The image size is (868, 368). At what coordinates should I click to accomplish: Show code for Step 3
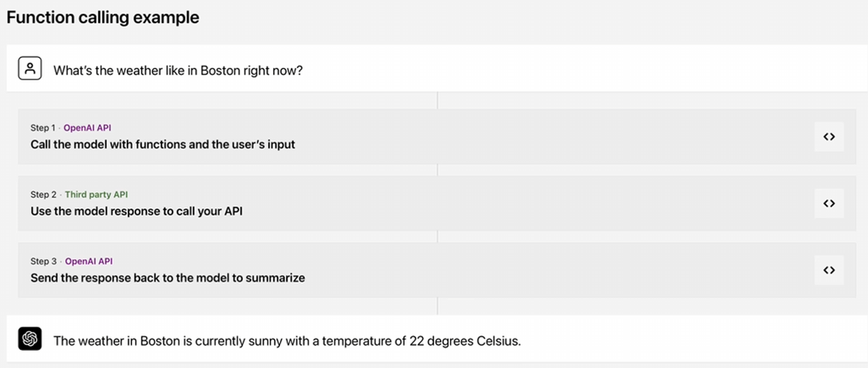pyautogui.click(x=829, y=270)
